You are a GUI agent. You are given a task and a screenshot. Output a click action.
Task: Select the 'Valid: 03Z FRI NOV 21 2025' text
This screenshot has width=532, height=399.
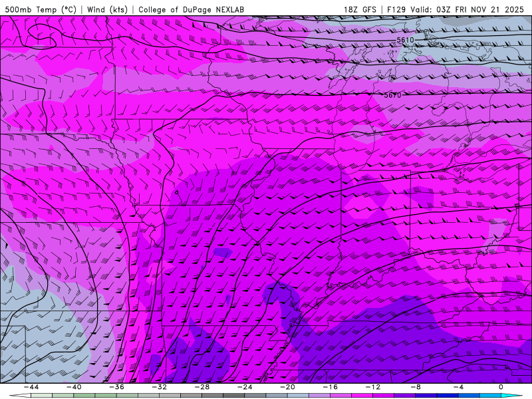coord(467,9)
